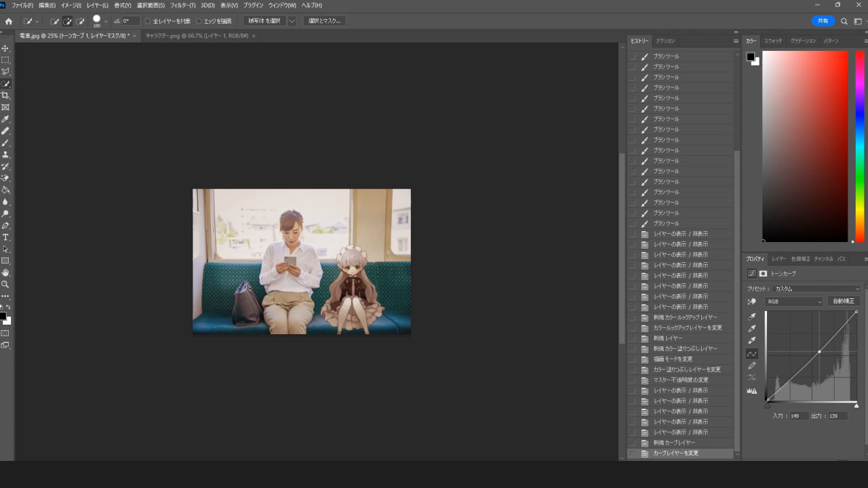868x488 pixels.
Task: Open the RGB channel dropdown
Action: (793, 302)
